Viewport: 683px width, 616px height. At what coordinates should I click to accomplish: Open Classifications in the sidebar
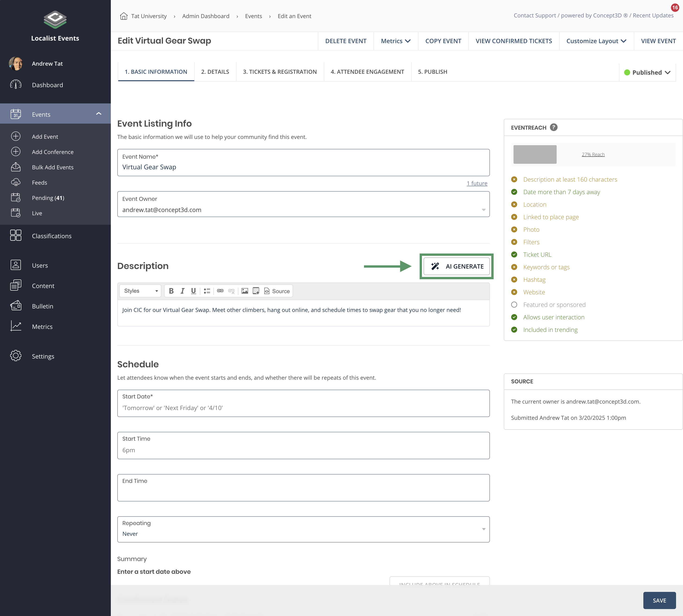tap(51, 236)
